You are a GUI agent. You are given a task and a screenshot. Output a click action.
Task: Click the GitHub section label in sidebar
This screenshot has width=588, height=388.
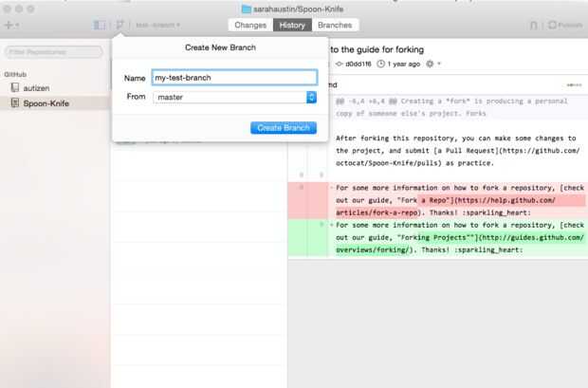[15, 74]
